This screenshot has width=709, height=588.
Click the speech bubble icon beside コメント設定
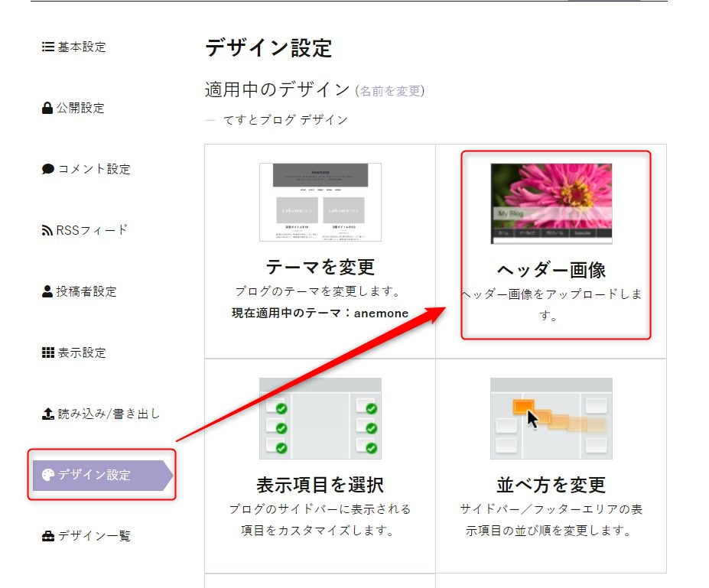click(48, 169)
